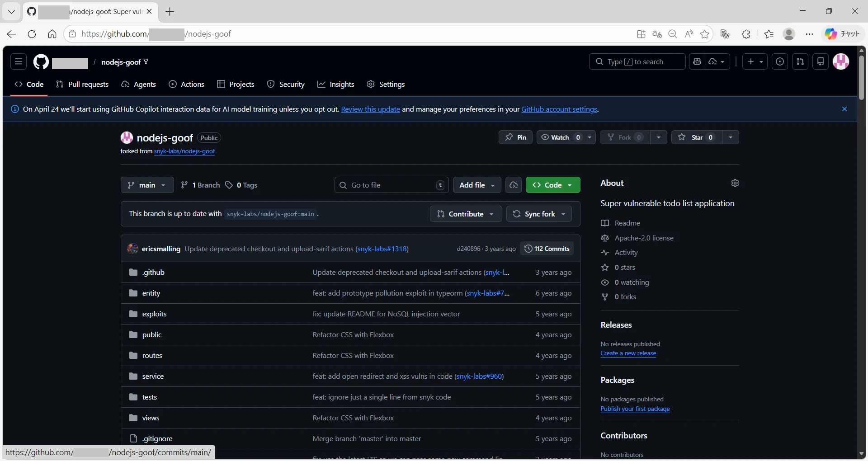Star the nodejs-goof repository

tap(697, 137)
